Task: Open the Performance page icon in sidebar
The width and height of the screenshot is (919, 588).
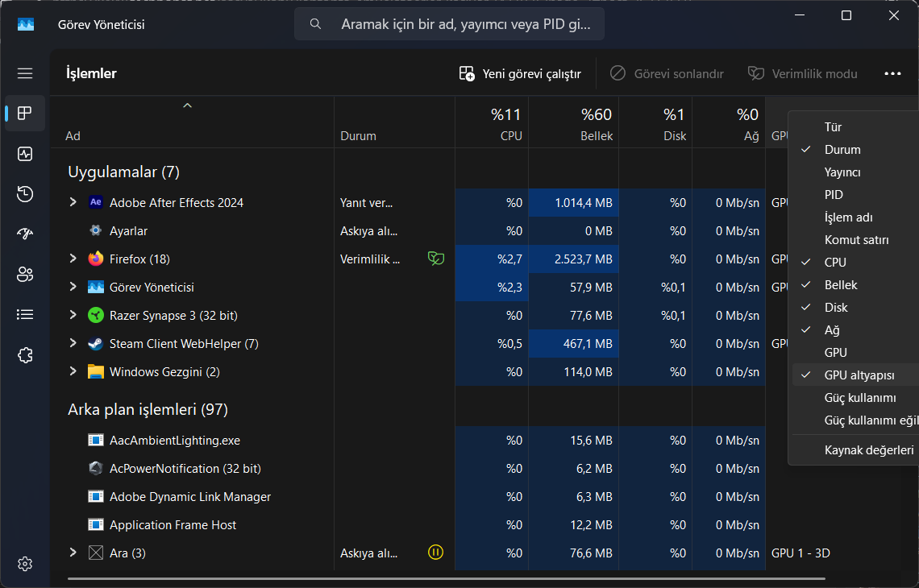Action: click(25, 154)
